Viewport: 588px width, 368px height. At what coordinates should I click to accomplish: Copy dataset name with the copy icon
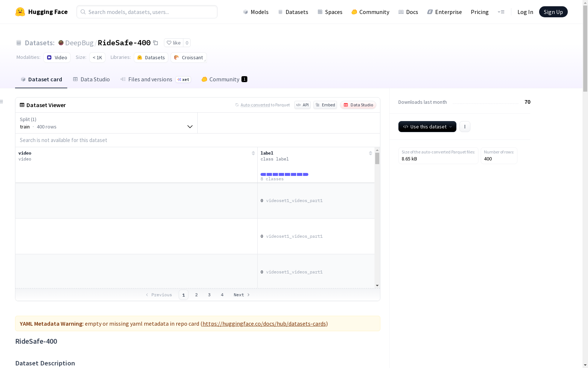coord(155,43)
